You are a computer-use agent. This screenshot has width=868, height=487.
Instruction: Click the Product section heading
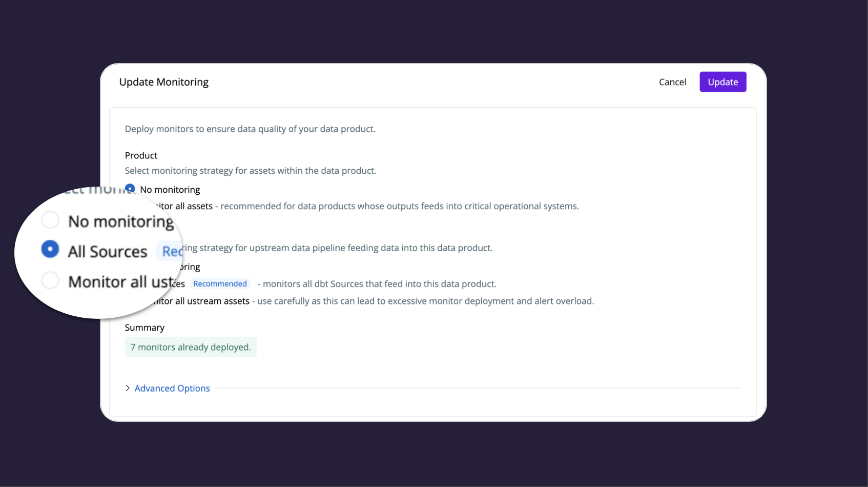coord(140,155)
